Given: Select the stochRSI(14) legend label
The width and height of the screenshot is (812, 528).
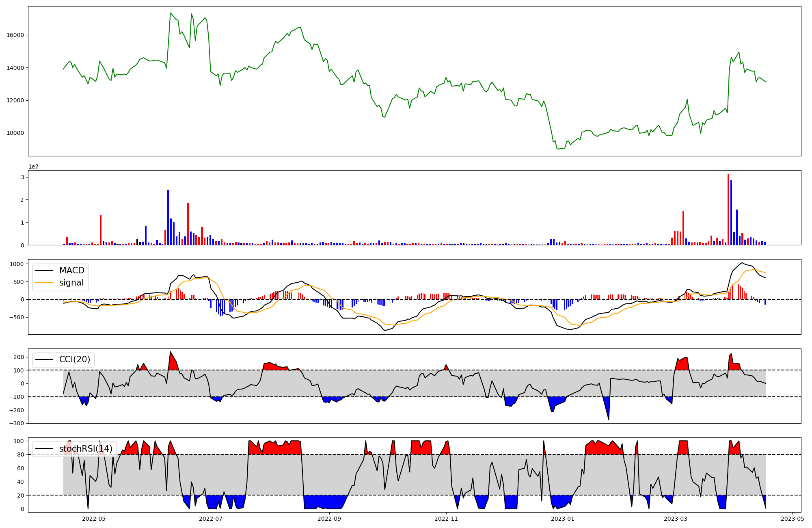Looking at the screenshot, I should coord(74,449).
